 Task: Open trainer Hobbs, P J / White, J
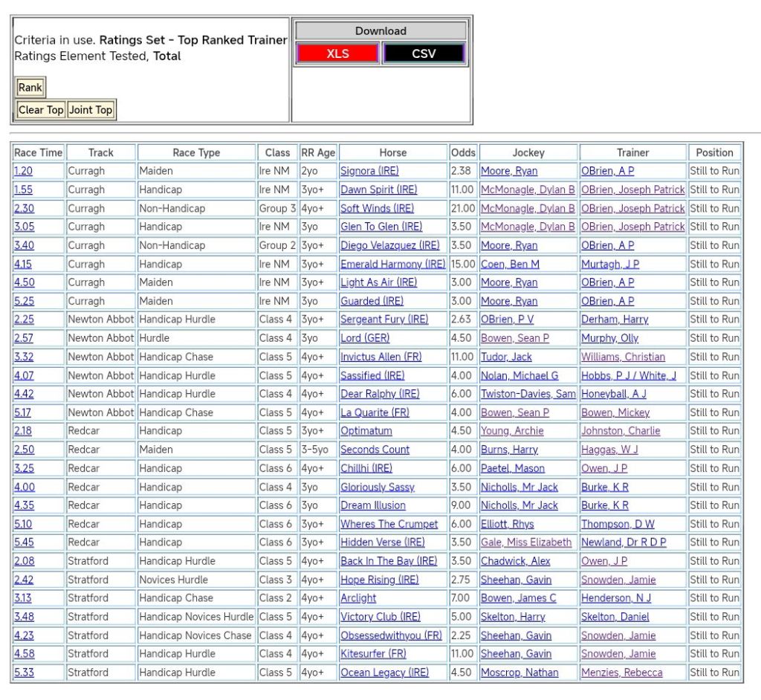click(628, 375)
